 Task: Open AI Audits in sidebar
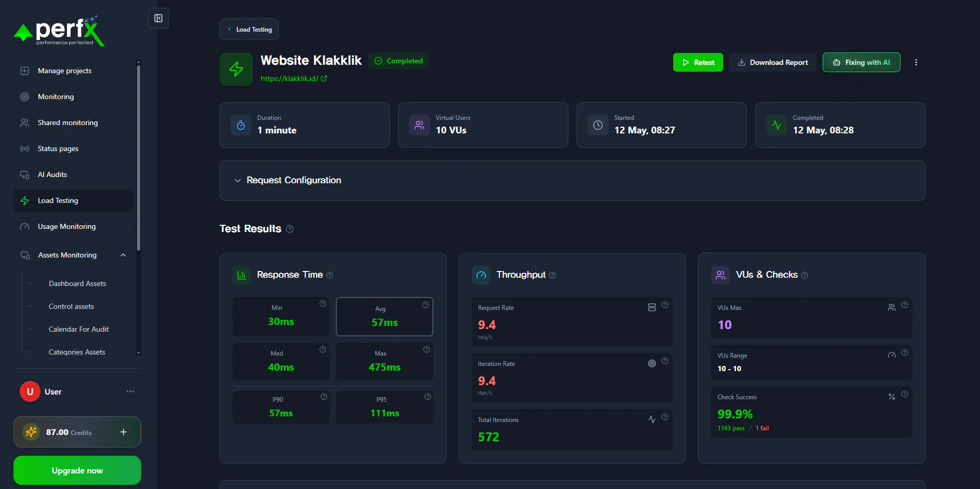(x=74, y=174)
